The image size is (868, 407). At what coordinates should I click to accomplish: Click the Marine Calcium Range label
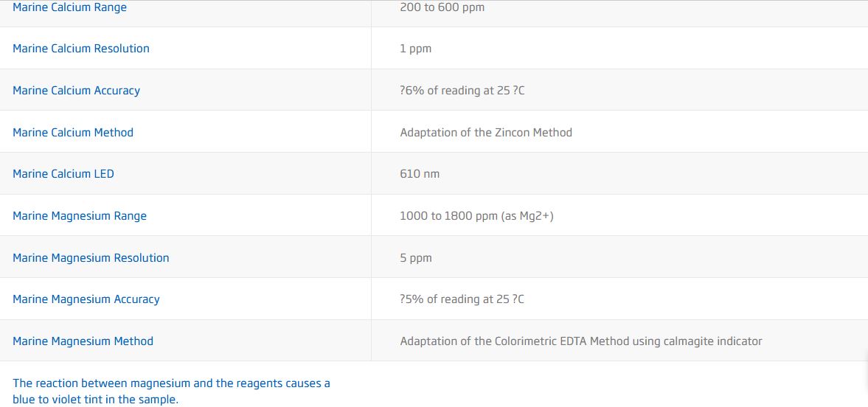tap(69, 7)
